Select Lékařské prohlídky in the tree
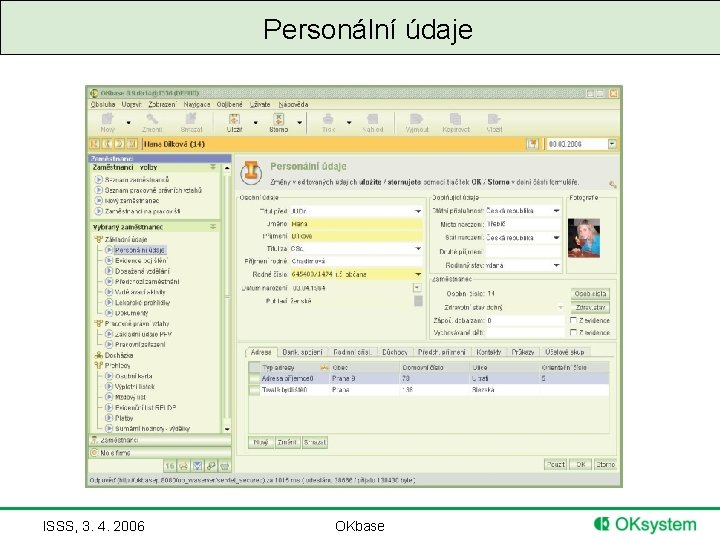Image resolution: width=720 pixels, height=540 pixels. [x=142, y=303]
